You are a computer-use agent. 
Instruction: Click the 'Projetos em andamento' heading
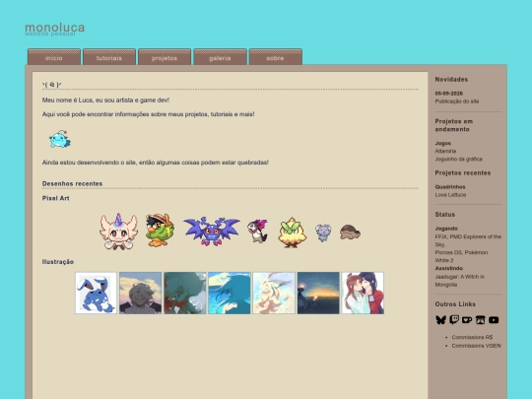(453, 125)
